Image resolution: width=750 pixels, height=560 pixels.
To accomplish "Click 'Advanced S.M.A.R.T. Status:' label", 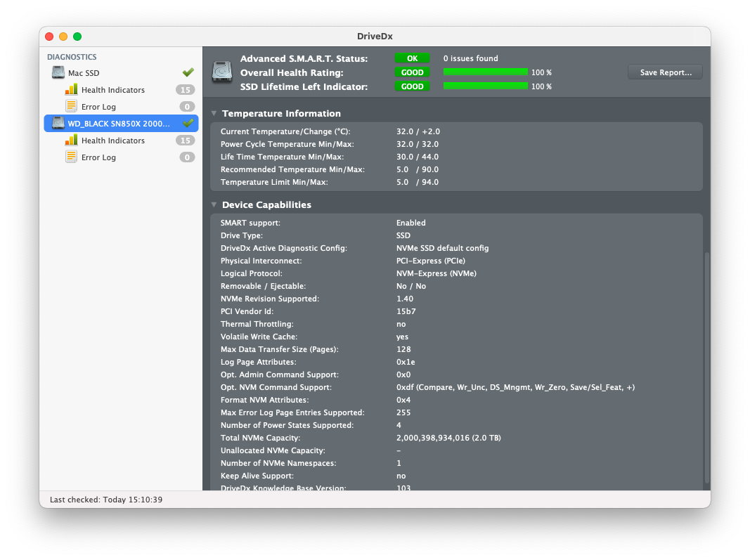I will click(304, 58).
